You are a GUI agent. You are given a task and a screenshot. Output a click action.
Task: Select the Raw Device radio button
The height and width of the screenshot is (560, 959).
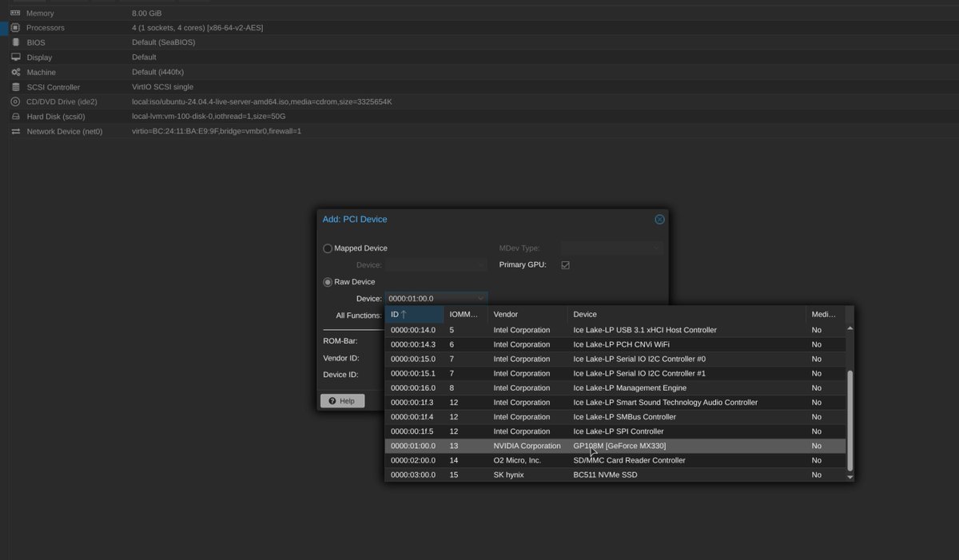click(x=328, y=282)
